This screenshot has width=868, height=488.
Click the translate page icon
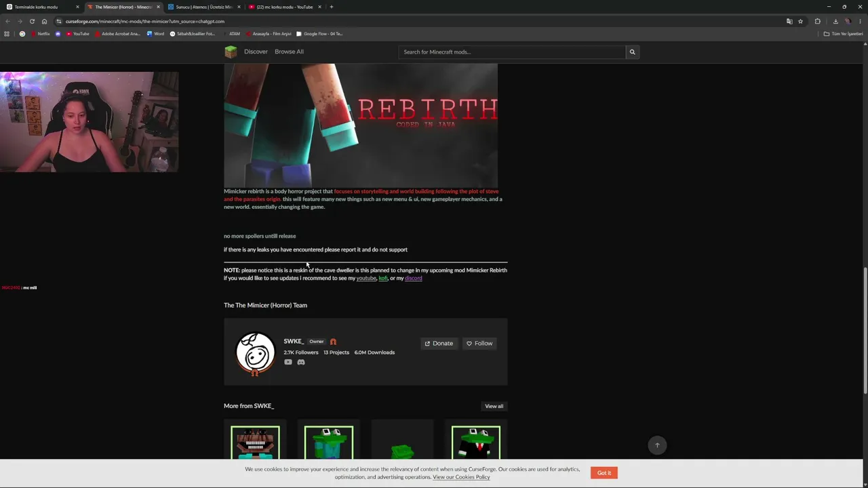(x=789, y=21)
